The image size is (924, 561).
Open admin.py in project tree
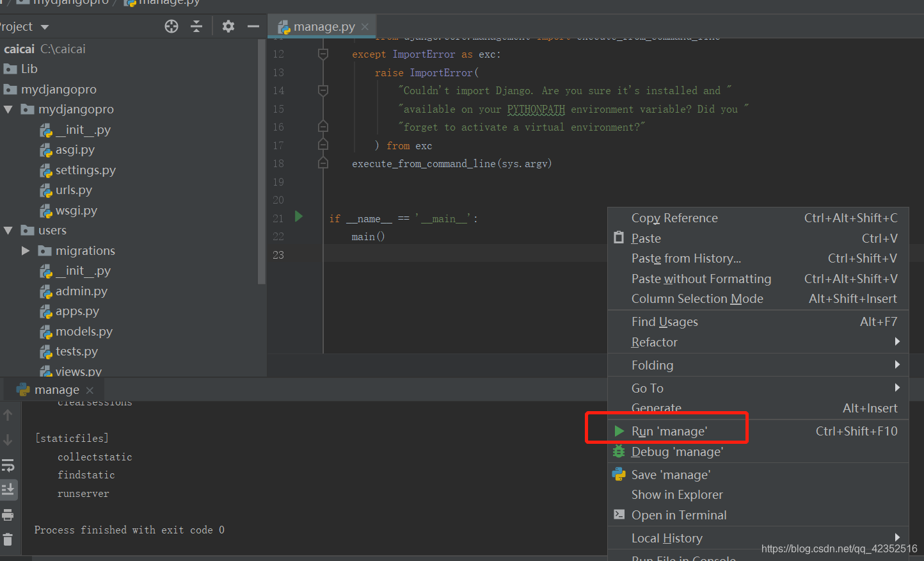tap(74, 291)
